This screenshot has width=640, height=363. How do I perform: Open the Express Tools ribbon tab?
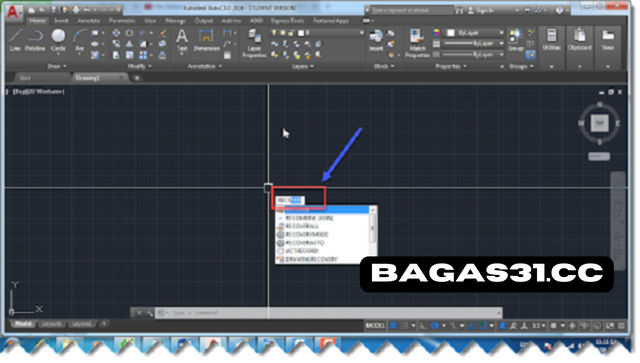coord(287,20)
